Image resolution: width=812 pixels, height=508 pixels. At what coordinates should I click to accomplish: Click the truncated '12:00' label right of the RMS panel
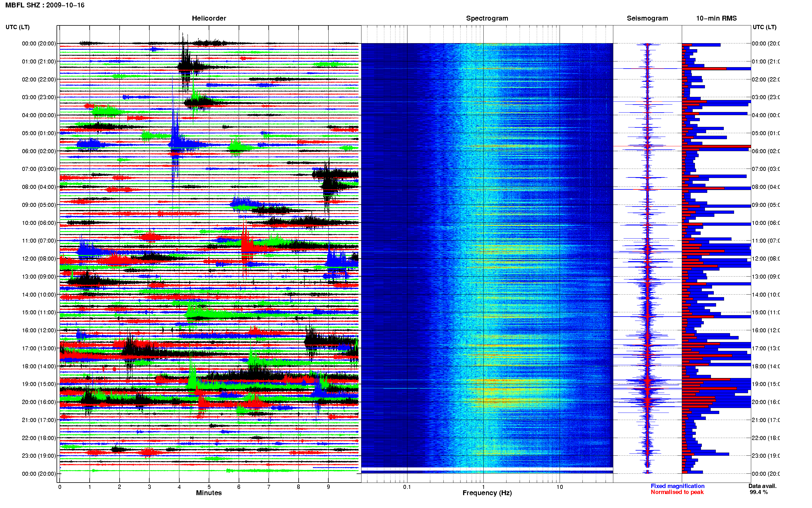tap(766, 258)
